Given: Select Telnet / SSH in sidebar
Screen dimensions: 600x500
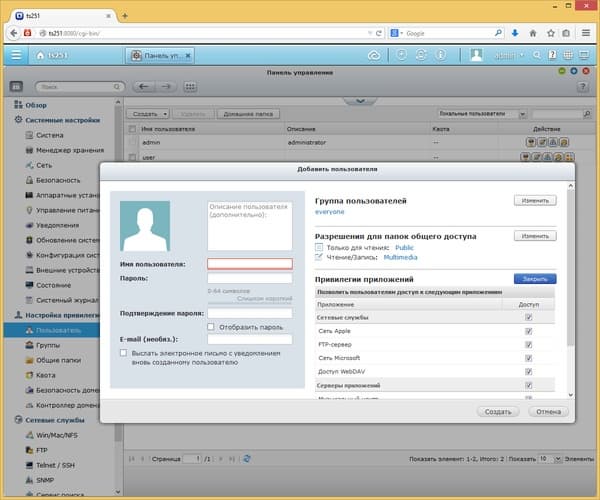Looking at the screenshot, I should (55, 465).
